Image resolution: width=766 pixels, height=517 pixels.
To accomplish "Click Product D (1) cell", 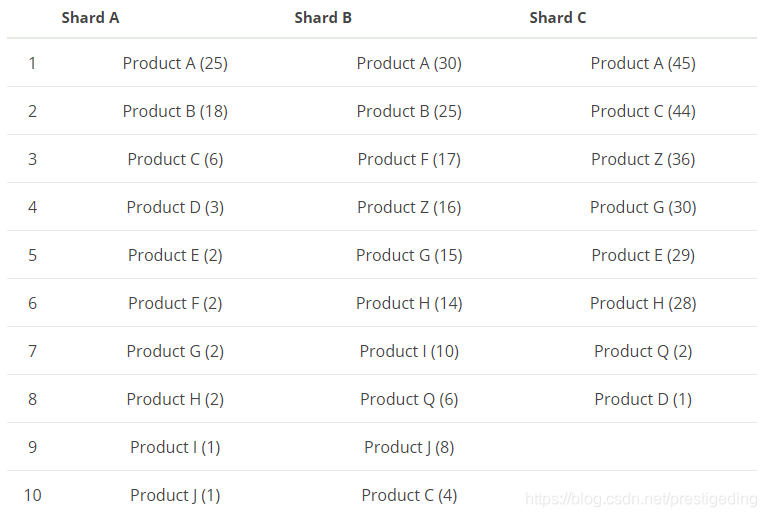I will 643,399.
